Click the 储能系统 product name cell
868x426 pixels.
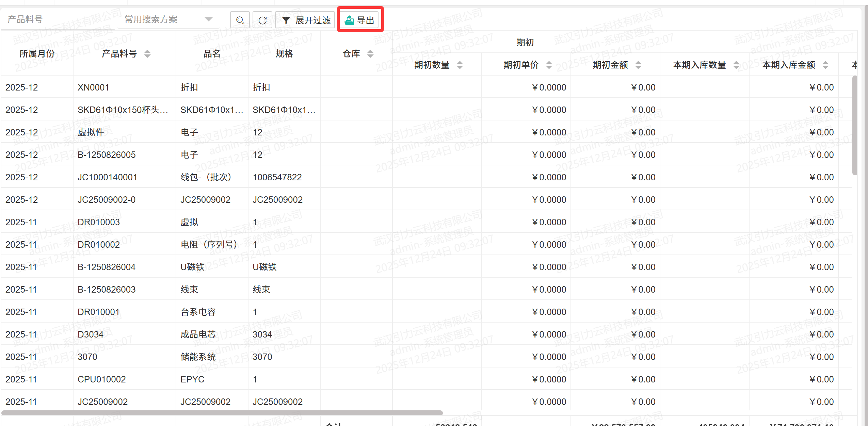point(198,357)
